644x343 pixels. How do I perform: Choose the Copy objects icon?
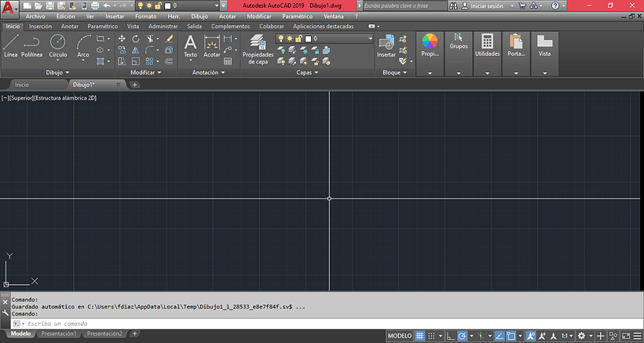pos(122,50)
